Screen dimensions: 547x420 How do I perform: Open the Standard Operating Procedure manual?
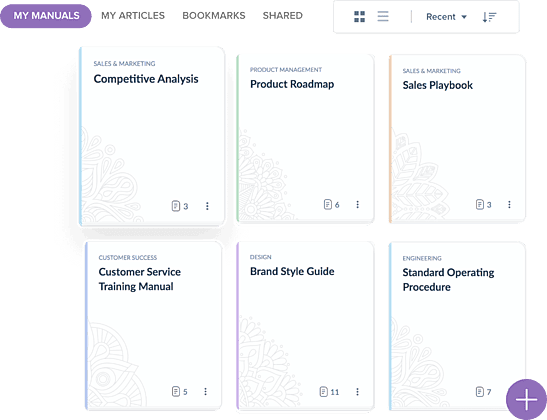pyautogui.click(x=457, y=326)
